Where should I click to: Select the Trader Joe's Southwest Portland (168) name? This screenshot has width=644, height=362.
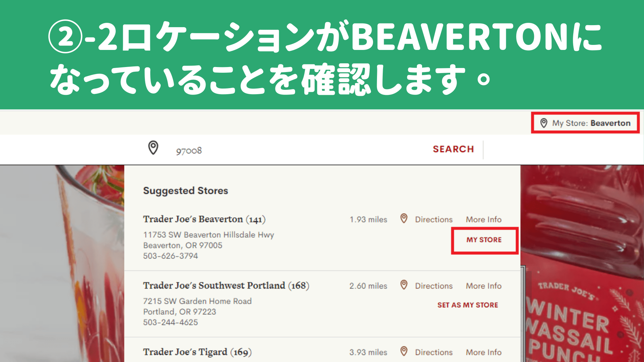click(x=226, y=286)
